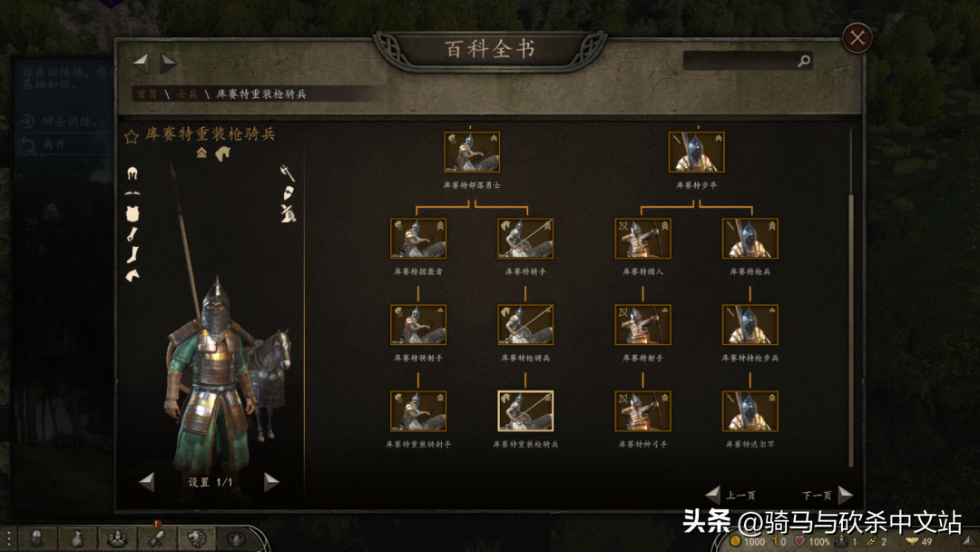Click the magnifier search icon

(804, 61)
